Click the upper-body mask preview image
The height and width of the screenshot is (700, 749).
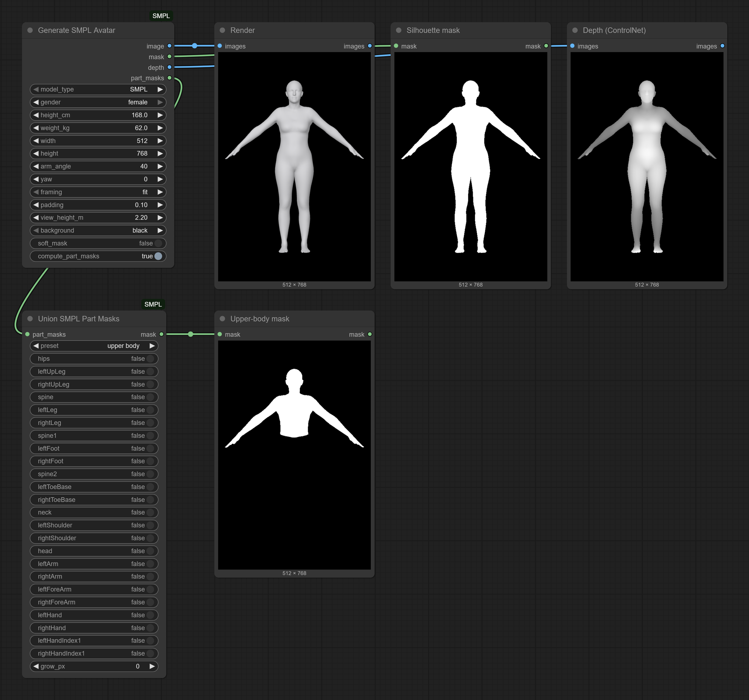294,455
